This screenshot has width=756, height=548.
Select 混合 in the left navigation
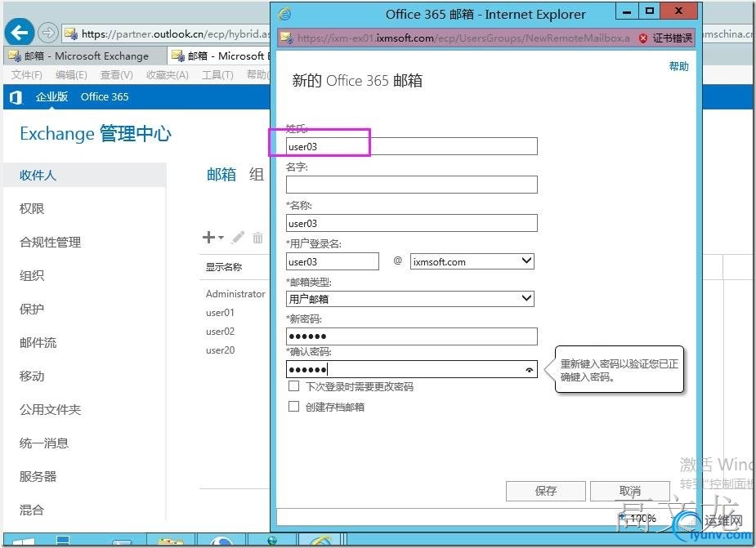click(x=32, y=510)
